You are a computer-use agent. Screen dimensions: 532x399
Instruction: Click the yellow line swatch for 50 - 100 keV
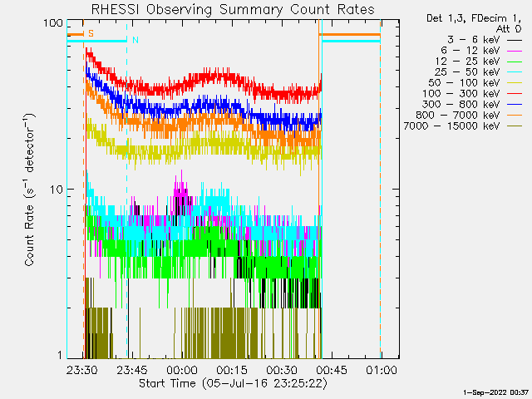(x=515, y=83)
